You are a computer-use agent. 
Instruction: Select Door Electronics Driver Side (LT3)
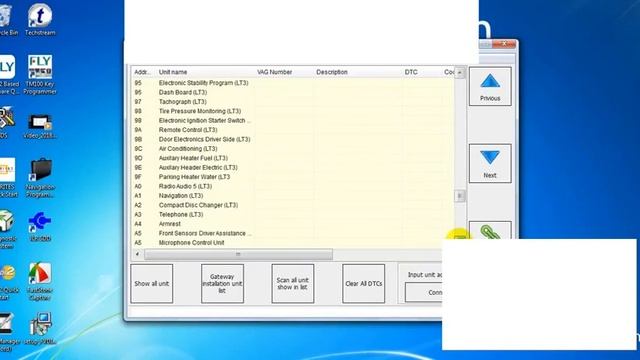pyautogui.click(x=292, y=139)
